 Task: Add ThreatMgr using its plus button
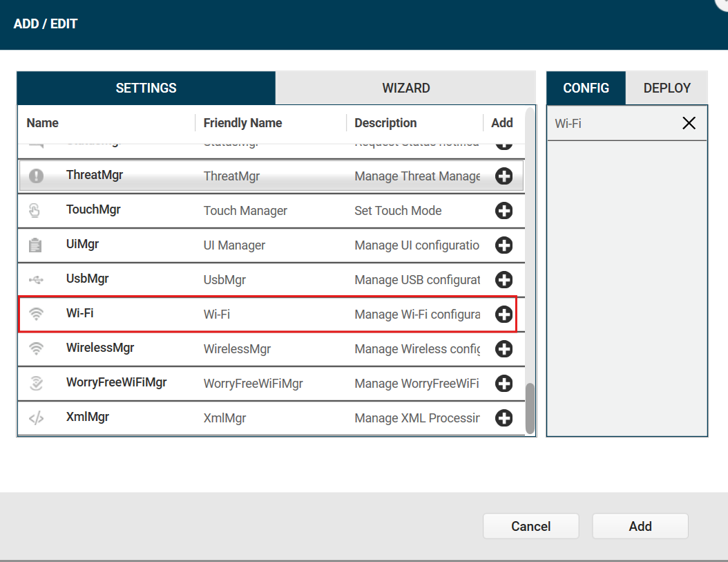tap(504, 176)
